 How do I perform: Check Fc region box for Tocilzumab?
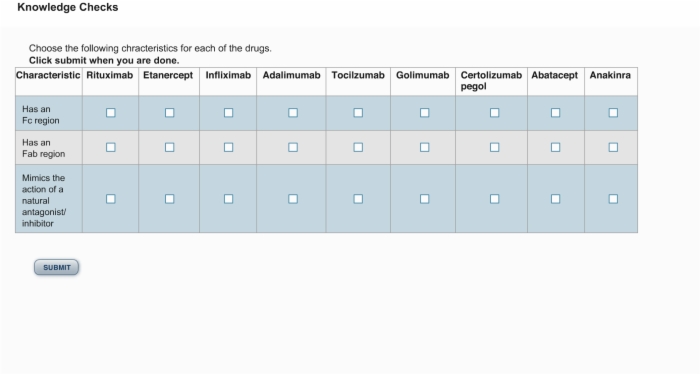358,113
